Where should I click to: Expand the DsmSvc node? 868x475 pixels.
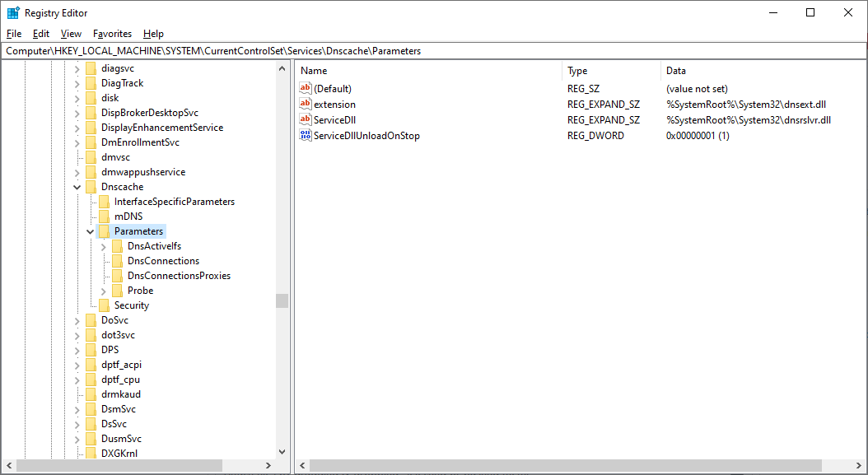coord(77,410)
